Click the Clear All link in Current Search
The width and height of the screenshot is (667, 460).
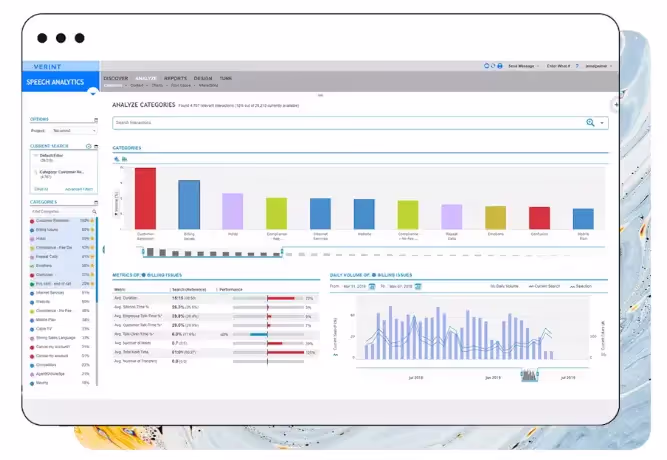[41, 189]
